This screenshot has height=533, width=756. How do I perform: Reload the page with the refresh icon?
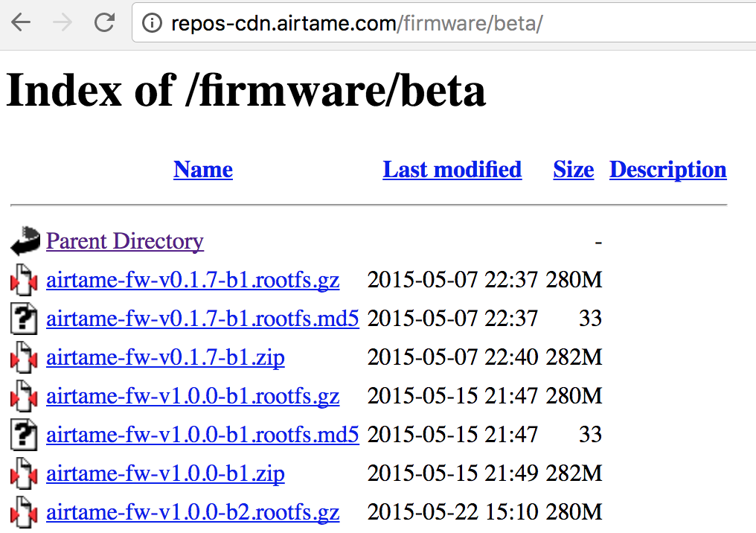pos(104,22)
